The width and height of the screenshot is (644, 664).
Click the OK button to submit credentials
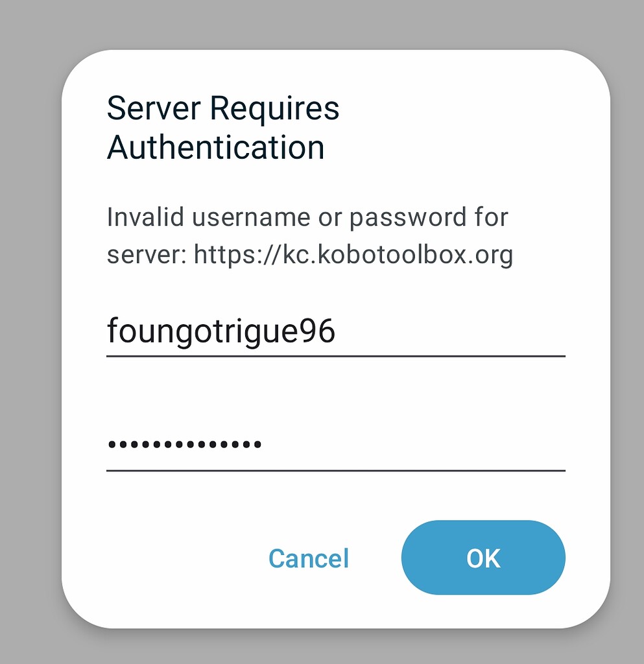[483, 558]
